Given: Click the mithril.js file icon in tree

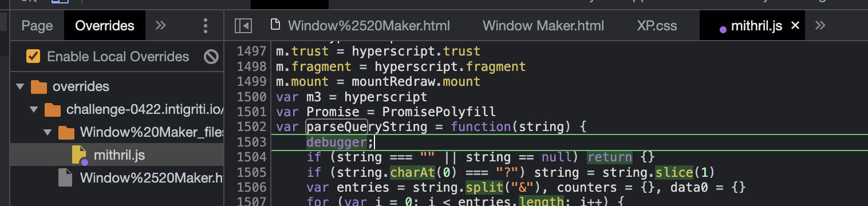Looking at the screenshot, I should click(78, 154).
